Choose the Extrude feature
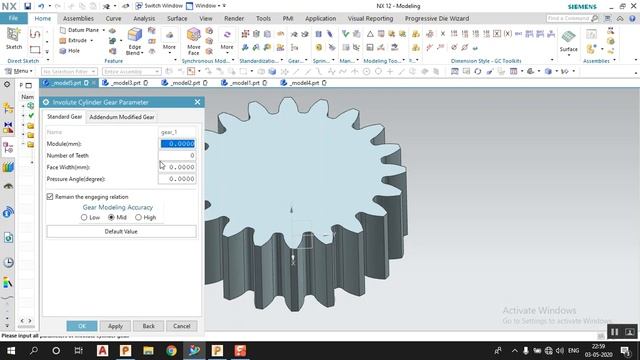The image size is (640, 360). (x=73, y=40)
